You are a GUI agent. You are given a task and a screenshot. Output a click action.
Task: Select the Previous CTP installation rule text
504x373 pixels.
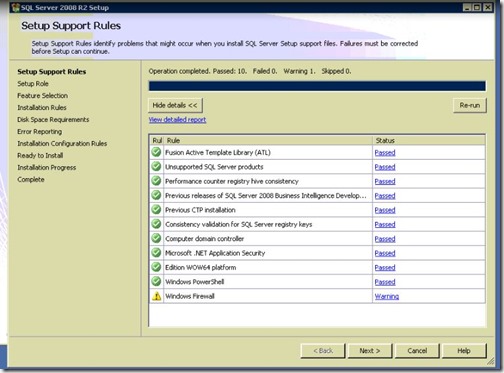pos(200,210)
